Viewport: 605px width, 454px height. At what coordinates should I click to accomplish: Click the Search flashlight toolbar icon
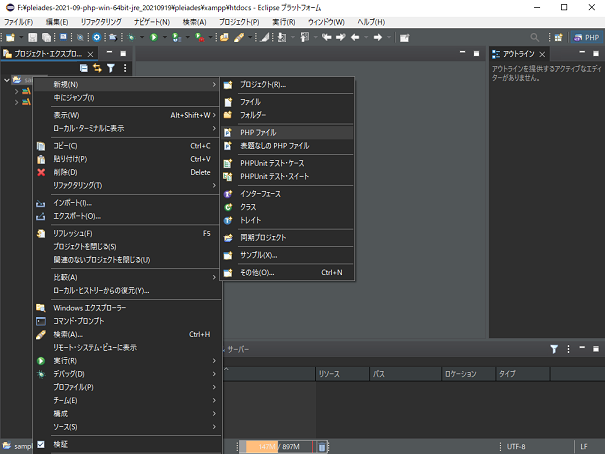point(239,37)
